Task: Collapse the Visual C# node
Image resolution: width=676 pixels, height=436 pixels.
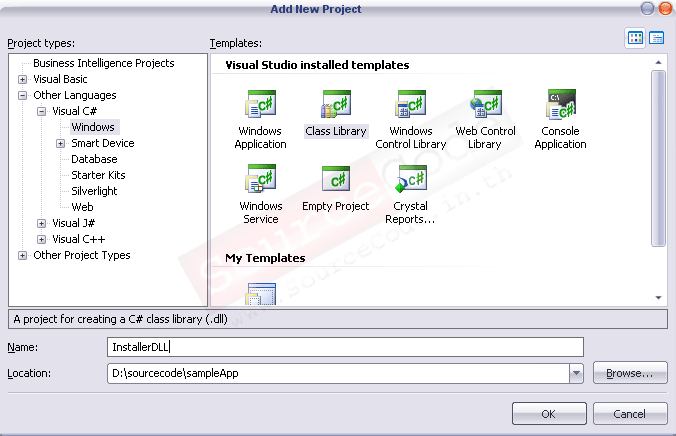Action: click(x=41, y=111)
